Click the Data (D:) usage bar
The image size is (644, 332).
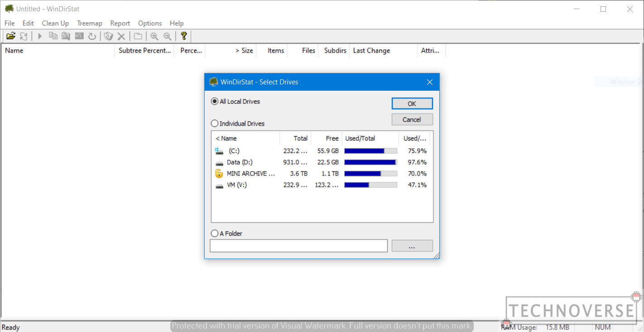[371, 162]
